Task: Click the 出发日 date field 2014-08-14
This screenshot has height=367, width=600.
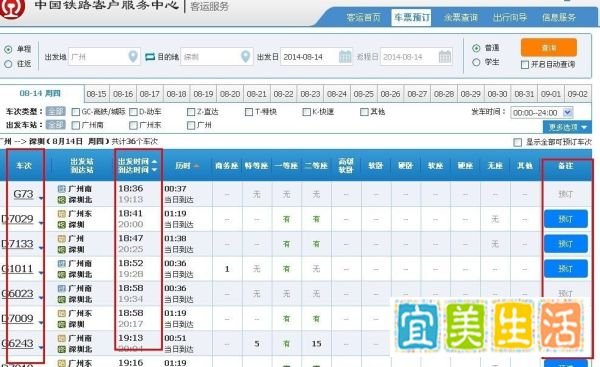Action: [x=316, y=57]
